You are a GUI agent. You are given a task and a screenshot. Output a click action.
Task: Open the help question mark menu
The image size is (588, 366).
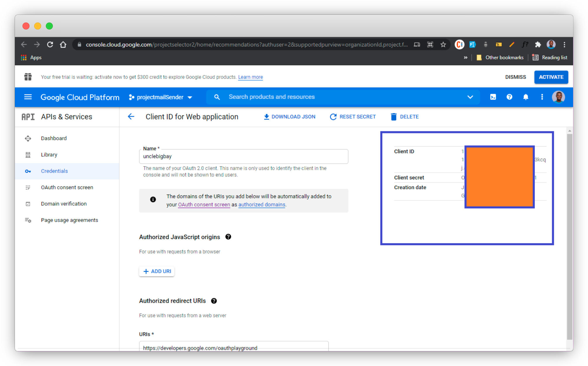[x=509, y=97]
